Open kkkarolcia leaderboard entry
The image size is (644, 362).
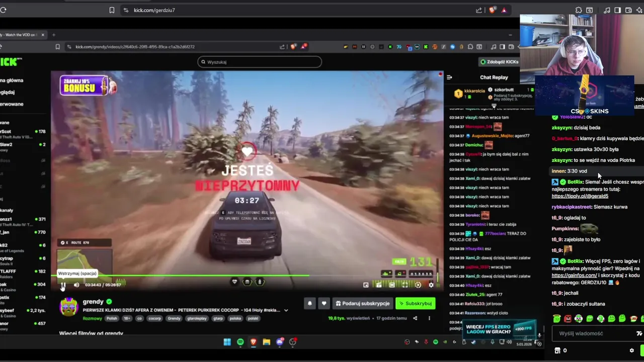[x=469, y=93]
